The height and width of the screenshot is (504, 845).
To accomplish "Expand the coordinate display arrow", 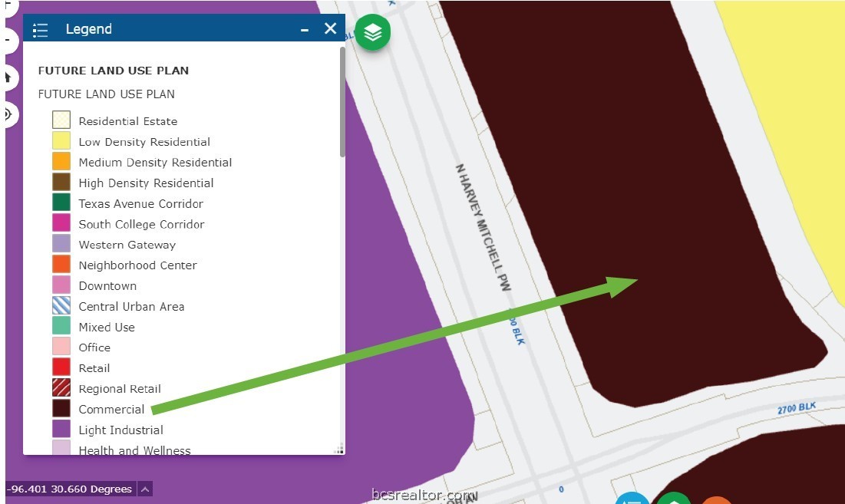I will [x=145, y=489].
